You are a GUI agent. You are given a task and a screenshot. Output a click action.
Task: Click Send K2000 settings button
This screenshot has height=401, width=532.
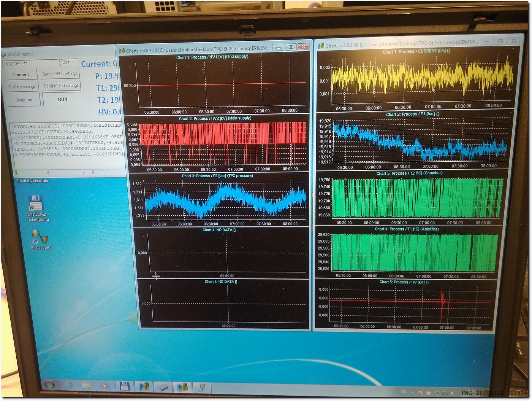point(60,73)
